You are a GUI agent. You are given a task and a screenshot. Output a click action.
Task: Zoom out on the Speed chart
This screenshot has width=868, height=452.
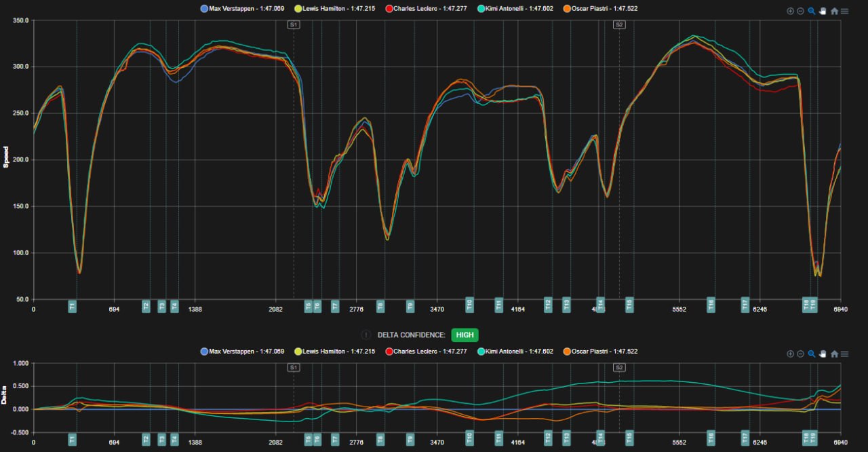pyautogui.click(x=800, y=11)
